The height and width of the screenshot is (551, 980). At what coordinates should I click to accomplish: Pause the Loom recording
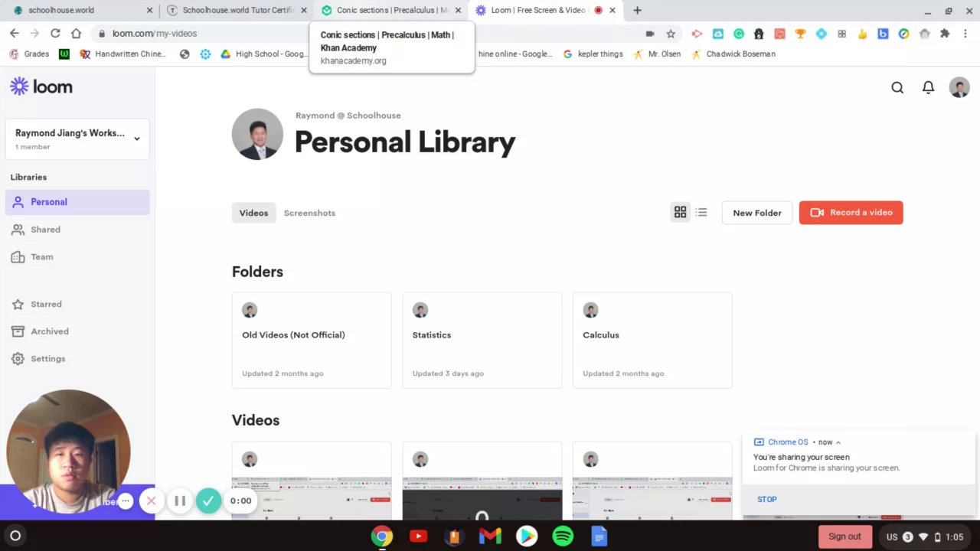click(180, 501)
